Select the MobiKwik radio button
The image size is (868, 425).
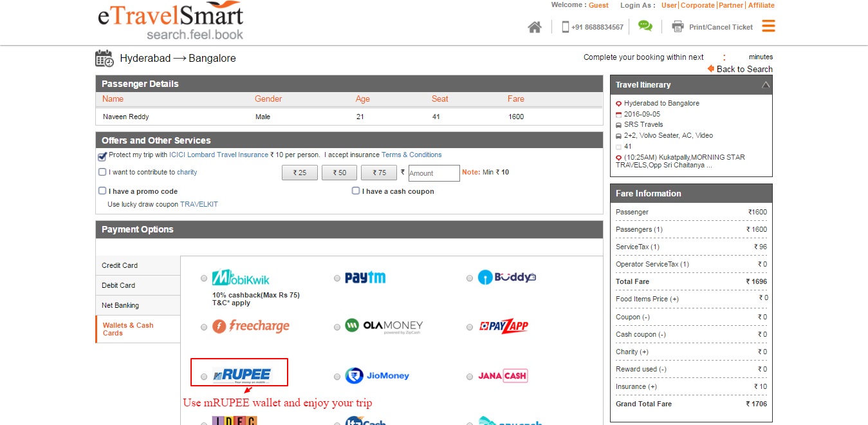[204, 278]
